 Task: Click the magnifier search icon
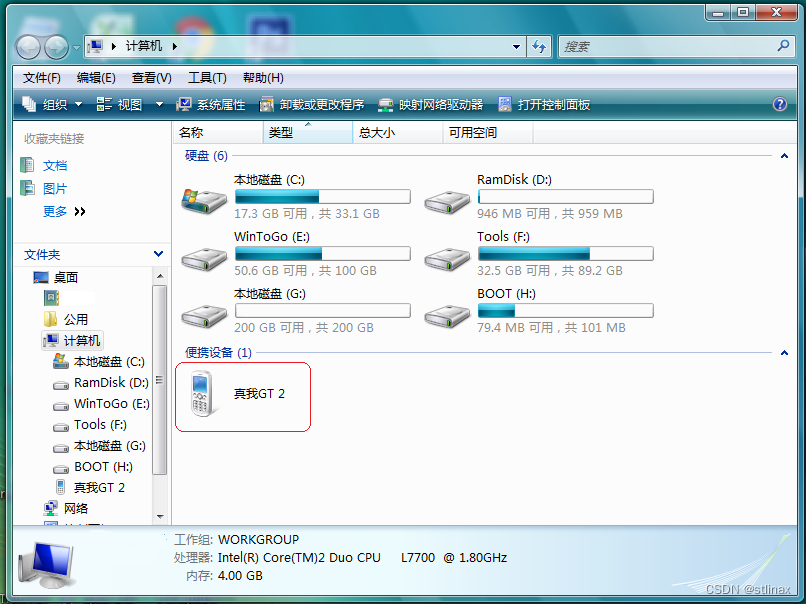pyautogui.click(x=783, y=46)
